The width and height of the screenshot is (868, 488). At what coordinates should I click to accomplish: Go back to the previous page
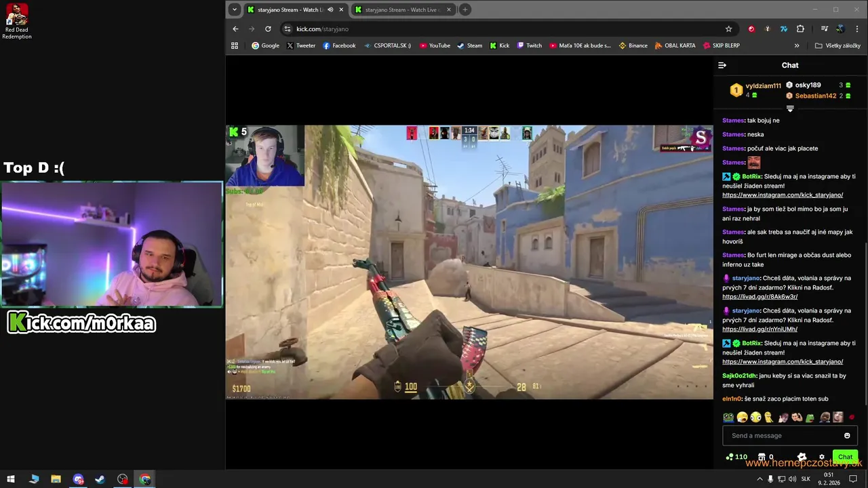[235, 29]
